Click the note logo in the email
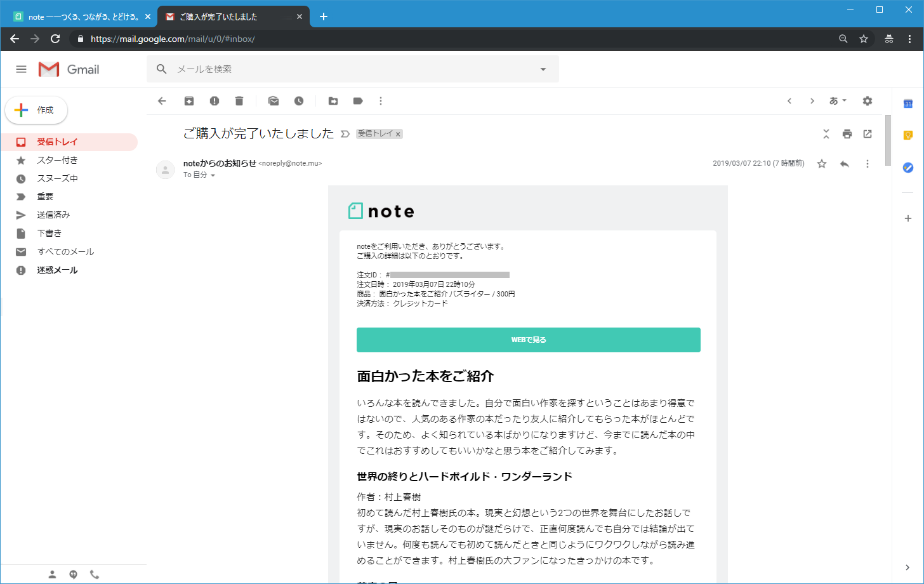924x584 pixels. [x=381, y=211]
